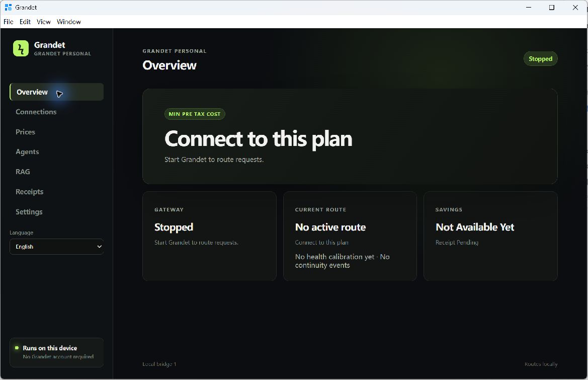Maximize the Grandet window
Viewport: 588px width, 380px height.
click(552, 8)
